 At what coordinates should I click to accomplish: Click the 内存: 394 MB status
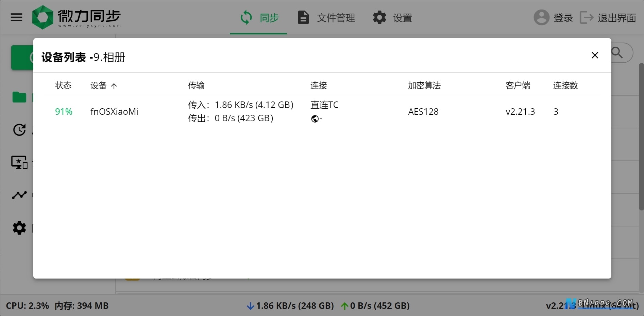click(82, 306)
